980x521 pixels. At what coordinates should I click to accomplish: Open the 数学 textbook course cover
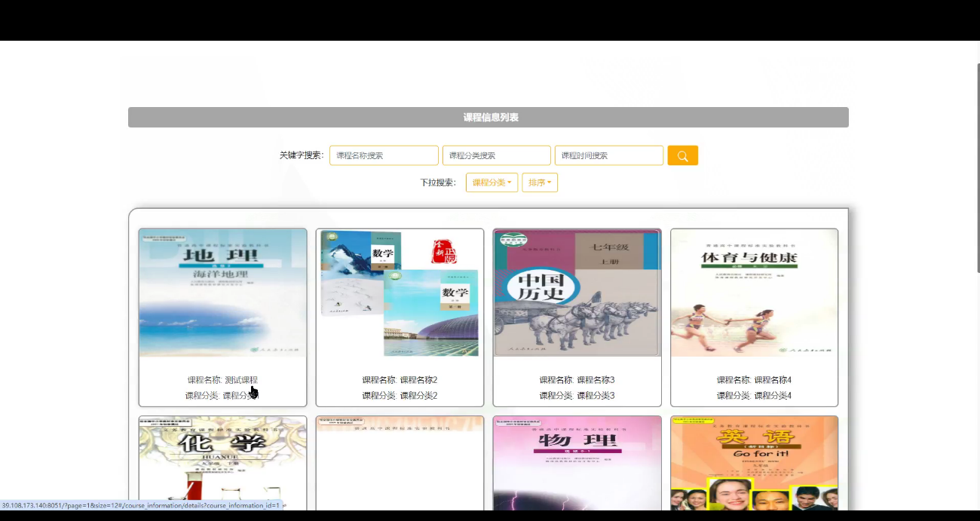[x=400, y=293]
